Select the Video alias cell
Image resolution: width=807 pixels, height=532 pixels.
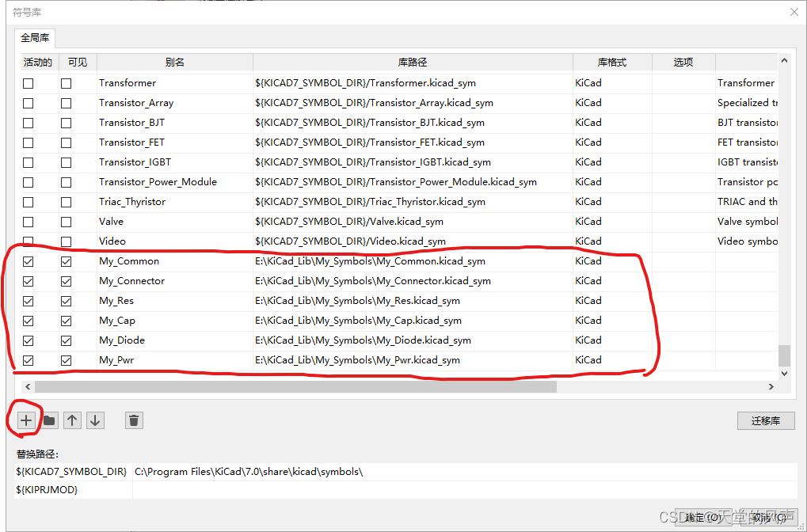(x=175, y=241)
